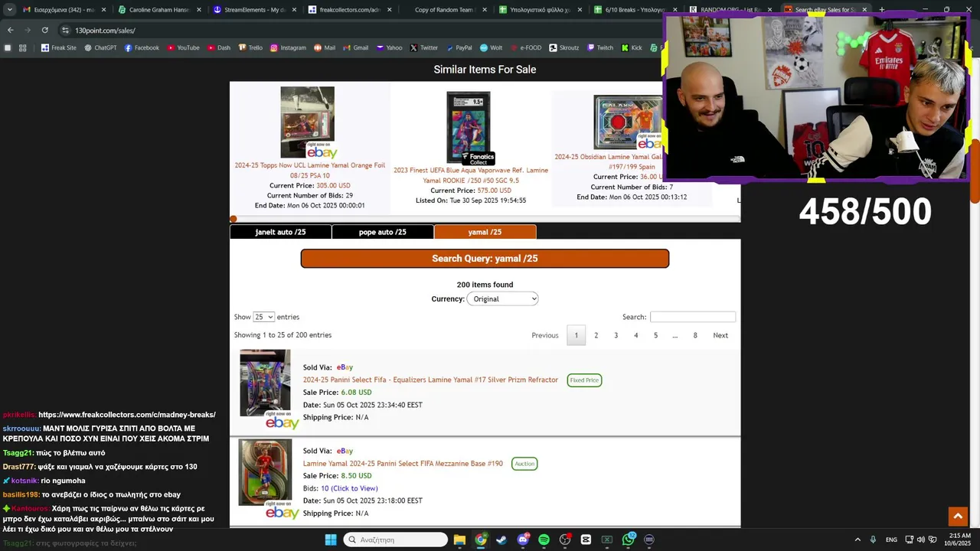
Task: Switch to the pope auto /25 tab
Action: (x=383, y=232)
